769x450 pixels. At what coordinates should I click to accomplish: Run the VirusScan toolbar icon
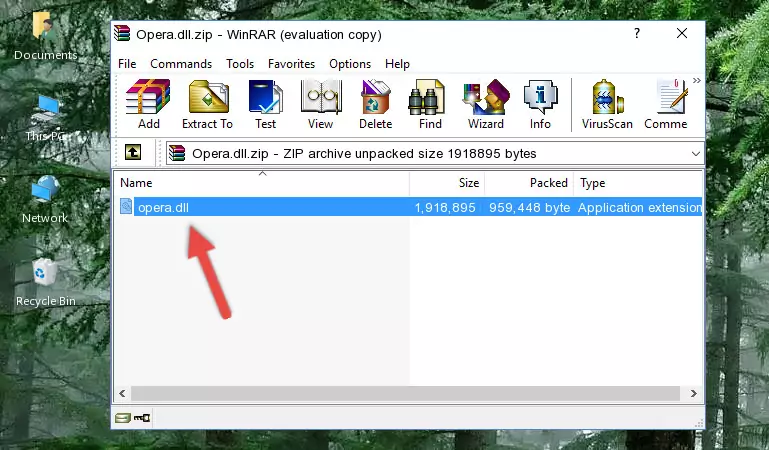coord(607,104)
